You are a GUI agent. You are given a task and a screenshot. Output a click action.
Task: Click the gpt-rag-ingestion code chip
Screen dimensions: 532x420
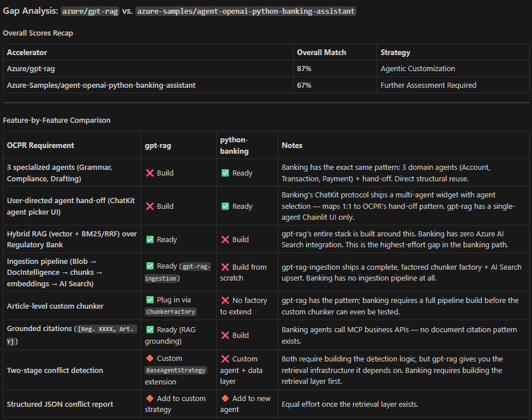(177, 273)
